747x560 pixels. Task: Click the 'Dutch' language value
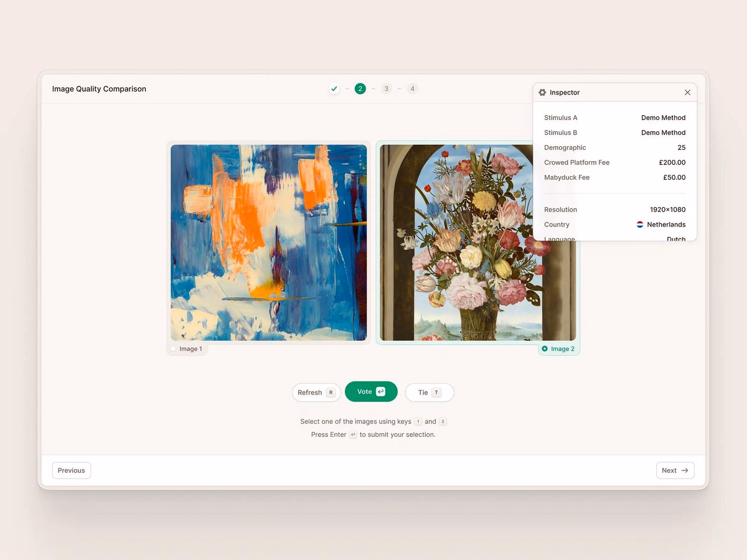tap(676, 239)
